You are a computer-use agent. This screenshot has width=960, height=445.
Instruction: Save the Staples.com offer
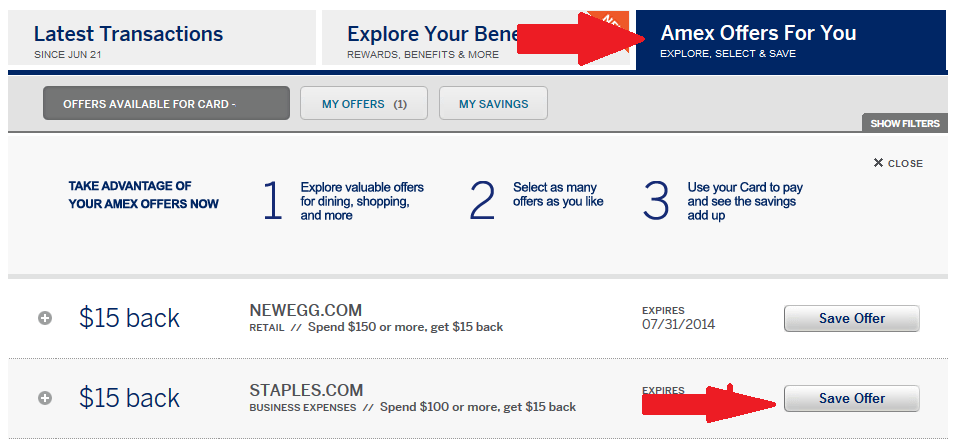[x=851, y=398]
